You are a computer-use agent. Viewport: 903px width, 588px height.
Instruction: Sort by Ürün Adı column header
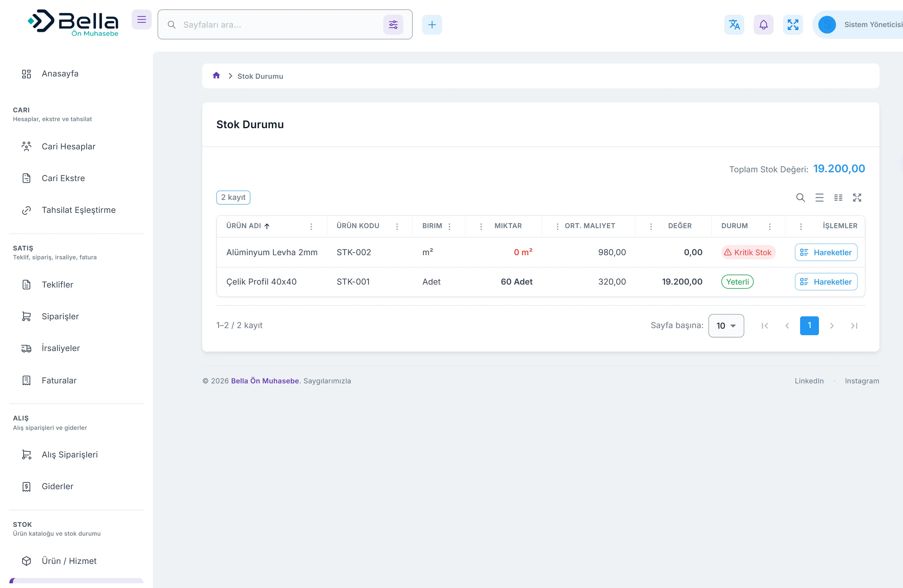(x=248, y=226)
